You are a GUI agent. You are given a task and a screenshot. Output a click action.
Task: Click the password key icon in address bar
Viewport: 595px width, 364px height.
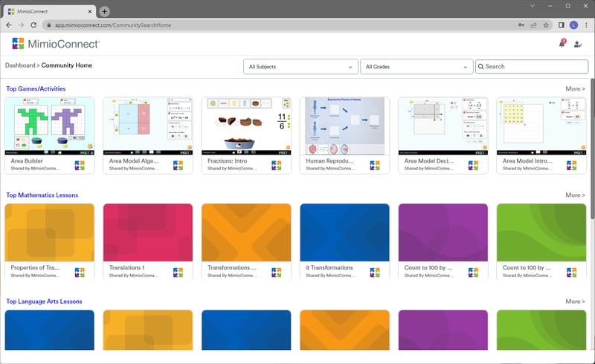point(521,25)
